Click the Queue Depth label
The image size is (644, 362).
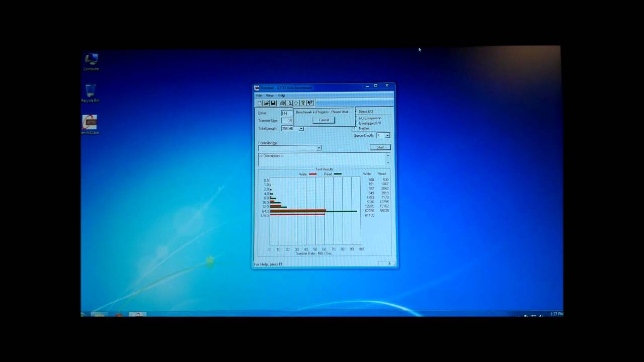(x=364, y=135)
